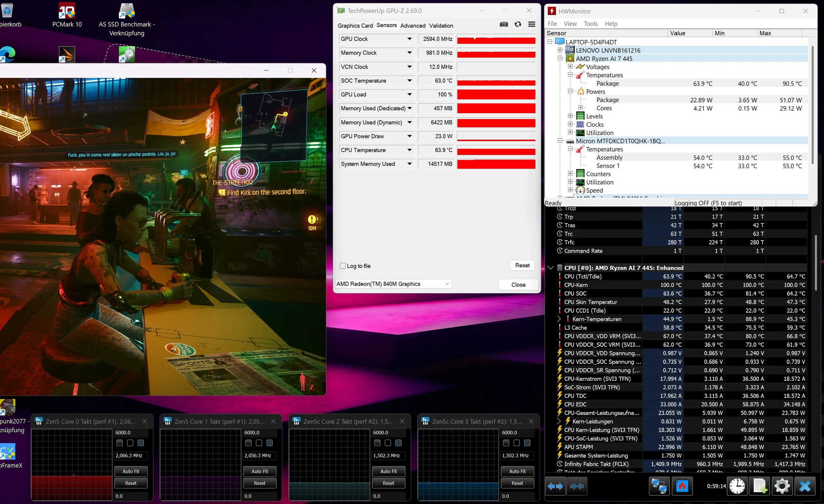The image size is (824, 504).
Task: Open HWiNFO settings gear icon
Action: (x=782, y=486)
